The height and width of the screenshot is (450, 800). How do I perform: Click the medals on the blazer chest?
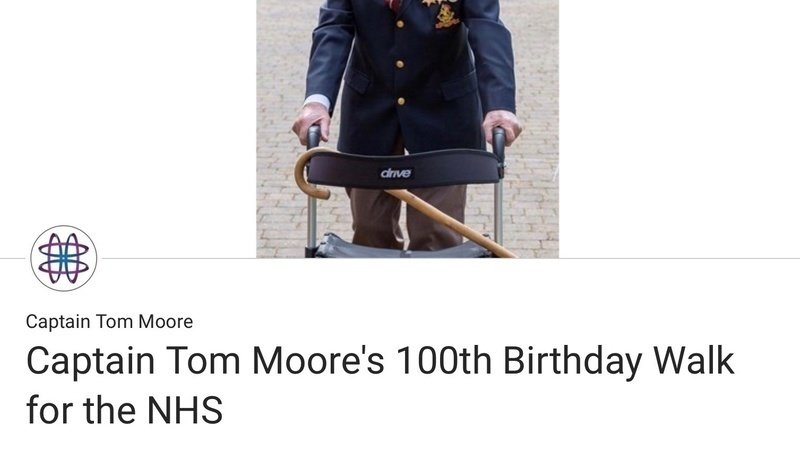tap(442, 13)
